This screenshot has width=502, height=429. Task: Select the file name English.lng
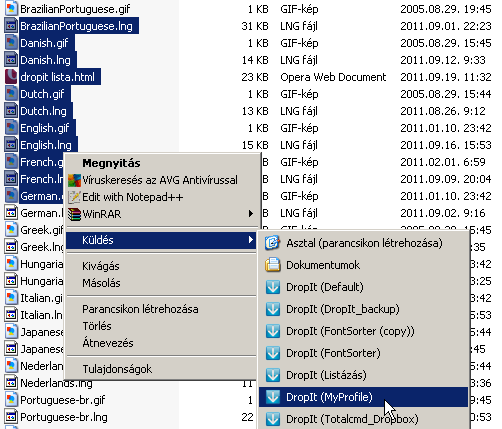pos(46,145)
